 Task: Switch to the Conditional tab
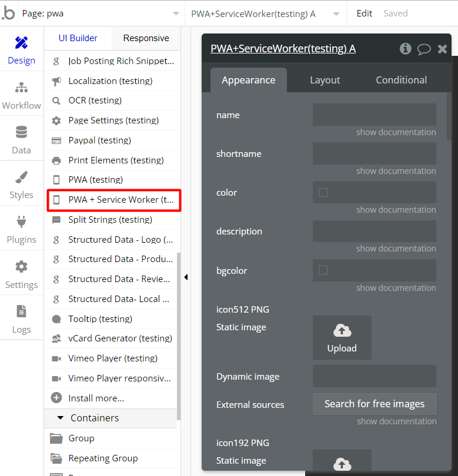[401, 80]
